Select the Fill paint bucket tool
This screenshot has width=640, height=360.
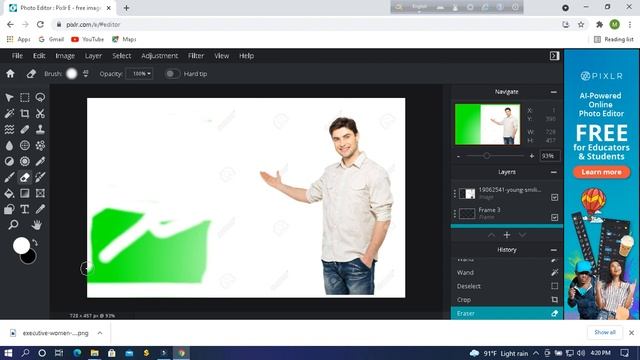(x=9, y=193)
